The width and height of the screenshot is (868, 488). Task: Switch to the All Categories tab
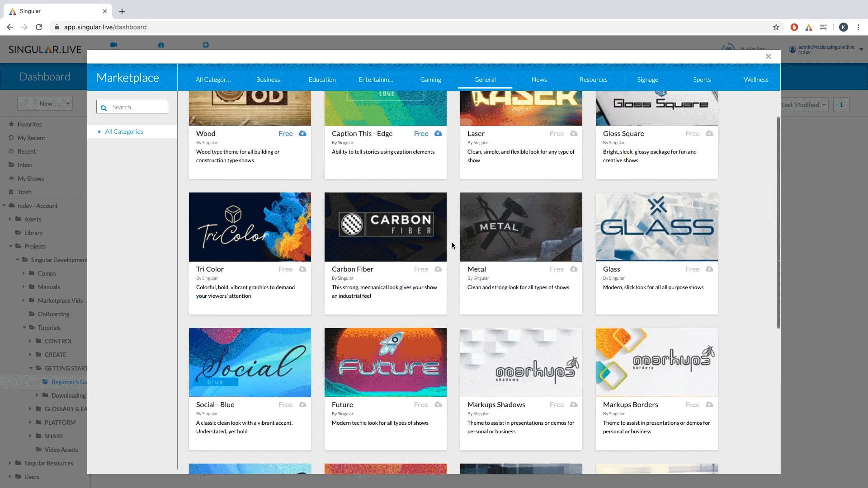click(213, 80)
